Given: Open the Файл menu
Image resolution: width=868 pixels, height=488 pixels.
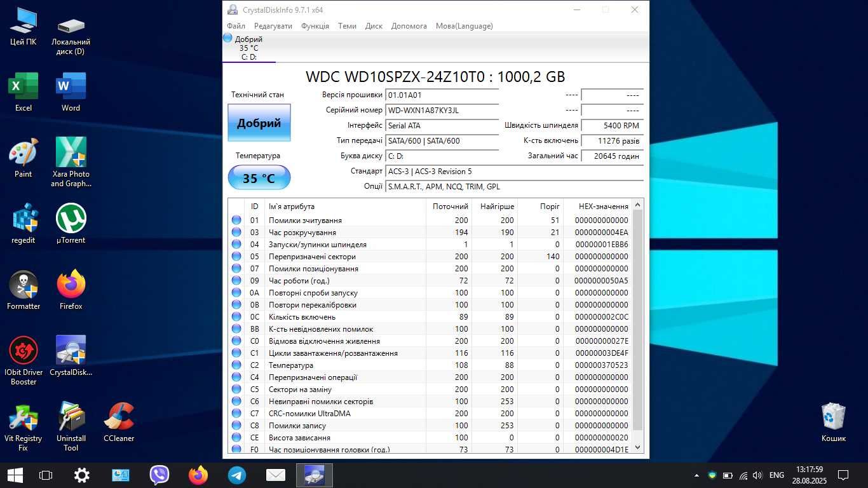Looking at the screenshot, I should tap(236, 26).
